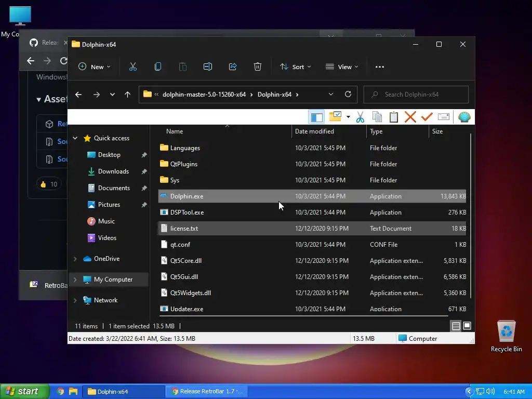Click the Cut scissors icon in Explorer ribbon

pos(132,66)
